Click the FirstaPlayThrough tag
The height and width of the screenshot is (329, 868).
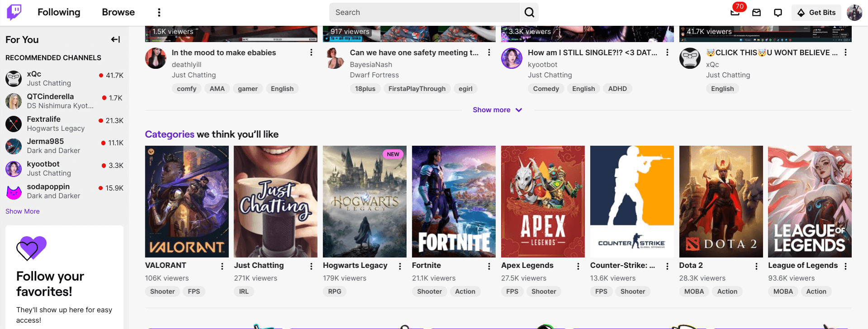pos(417,89)
